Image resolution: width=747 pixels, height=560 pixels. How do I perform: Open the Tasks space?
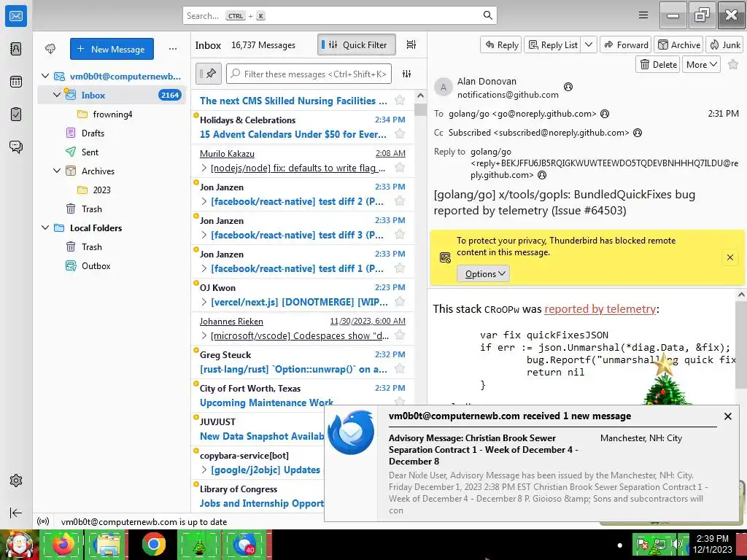point(16,114)
